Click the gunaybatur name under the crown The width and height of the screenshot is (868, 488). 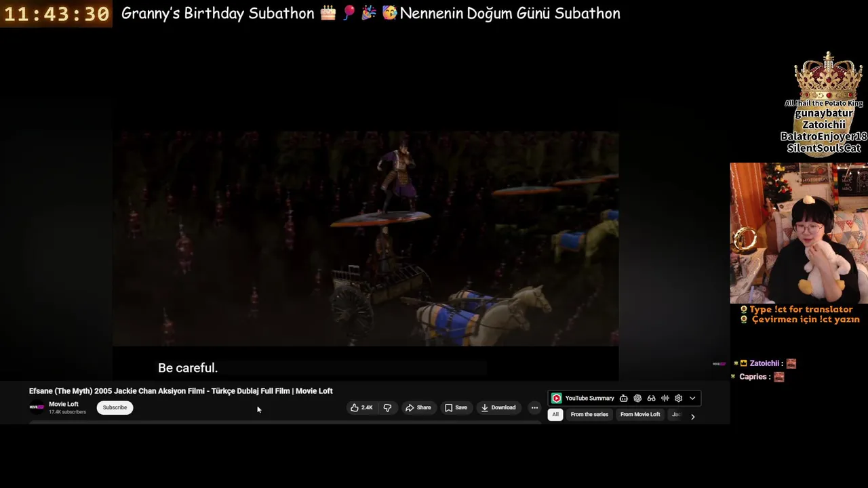point(824,113)
